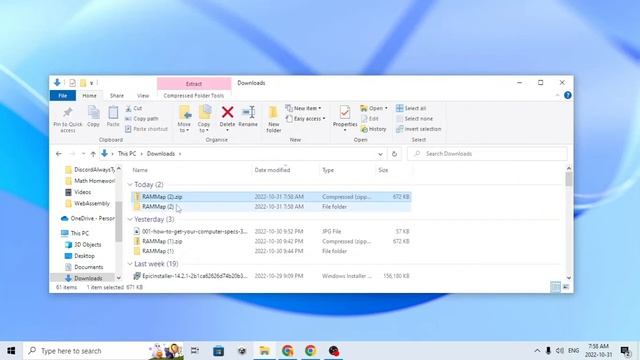Select Desktop in navigation pane
Image resolution: width=640 pixels, height=360 pixels.
80,256
